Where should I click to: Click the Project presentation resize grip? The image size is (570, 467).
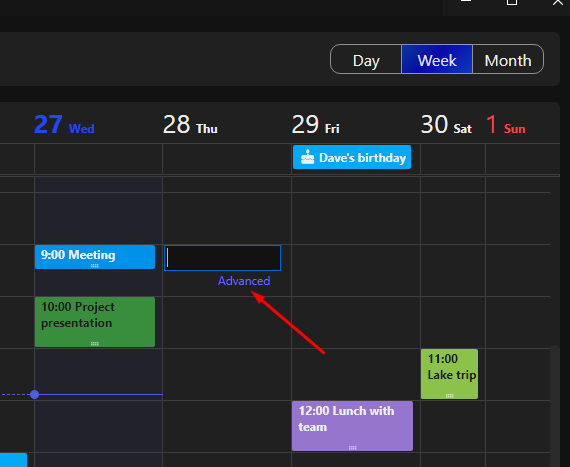(95, 344)
